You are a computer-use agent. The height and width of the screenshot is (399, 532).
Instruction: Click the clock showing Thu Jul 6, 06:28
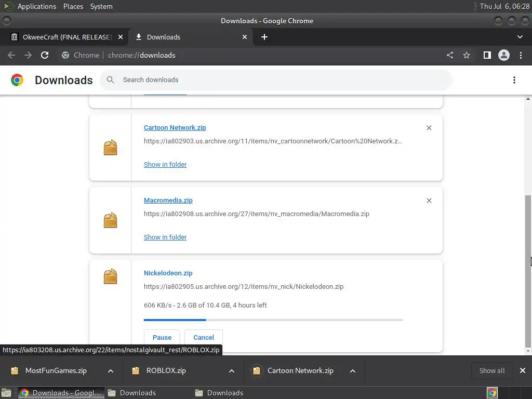click(504, 6)
